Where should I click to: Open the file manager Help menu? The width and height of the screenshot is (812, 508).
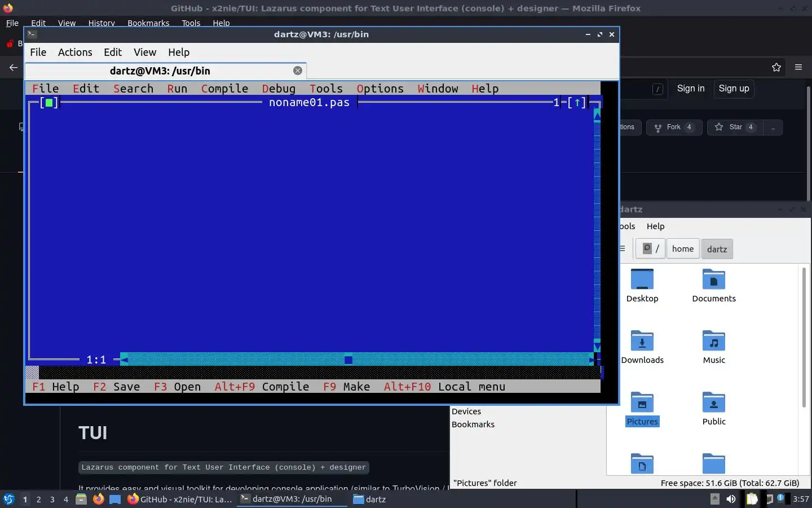coord(655,226)
